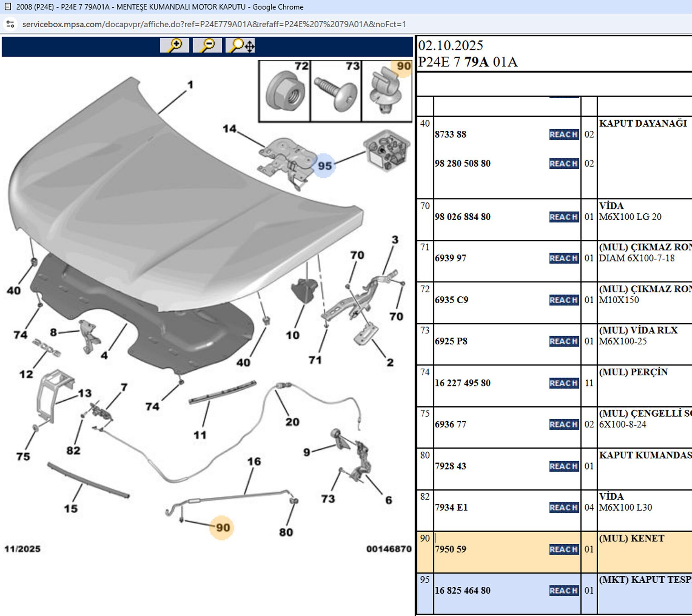Select row 82 part number 7934 E1

tap(451, 507)
